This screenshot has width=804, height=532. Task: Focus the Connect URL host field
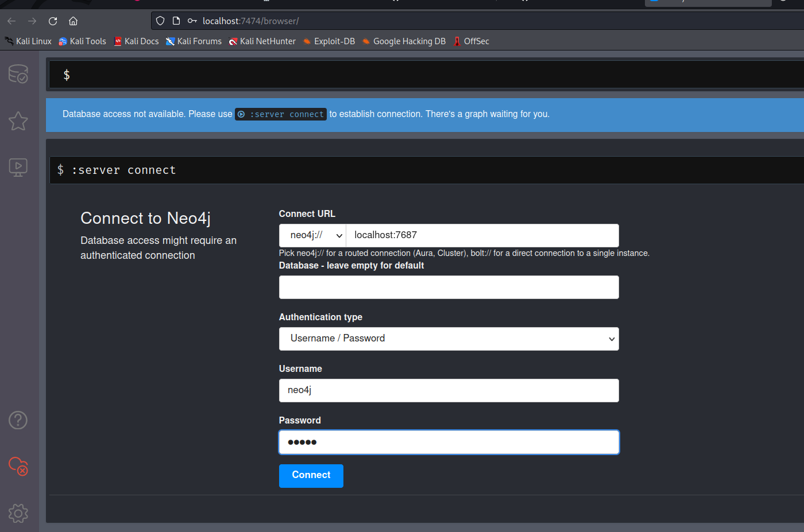[x=482, y=235]
